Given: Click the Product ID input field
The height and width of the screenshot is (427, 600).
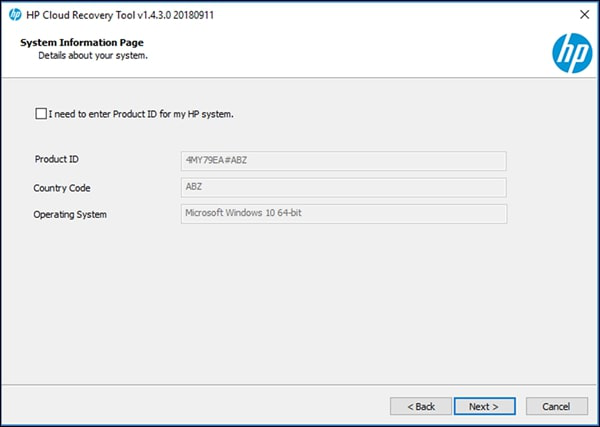Looking at the screenshot, I should pos(343,161).
